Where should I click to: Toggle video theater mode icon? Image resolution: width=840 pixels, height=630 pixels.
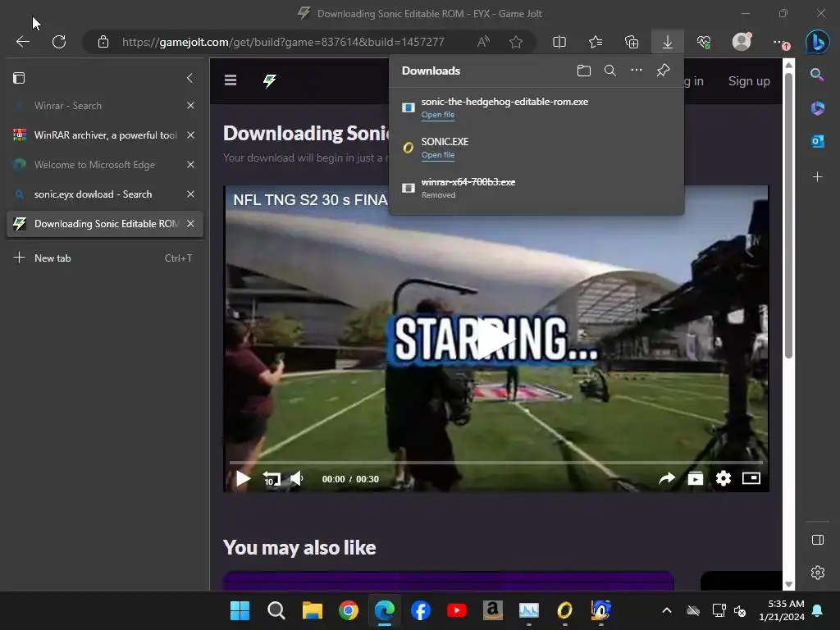point(751,478)
